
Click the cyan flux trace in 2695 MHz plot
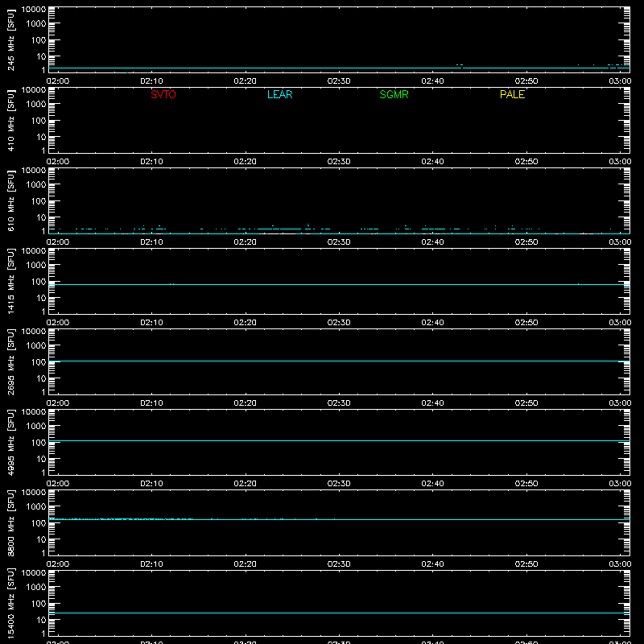tap(339, 361)
